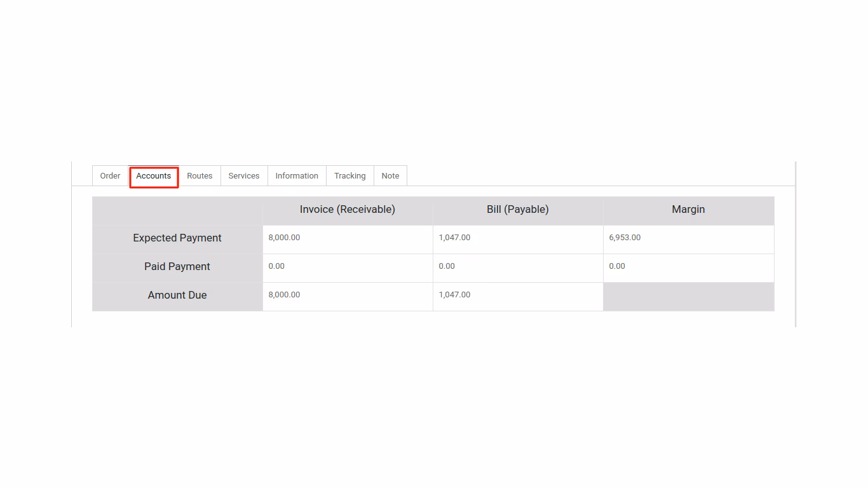Select the Amount Due row label

pos(177,295)
